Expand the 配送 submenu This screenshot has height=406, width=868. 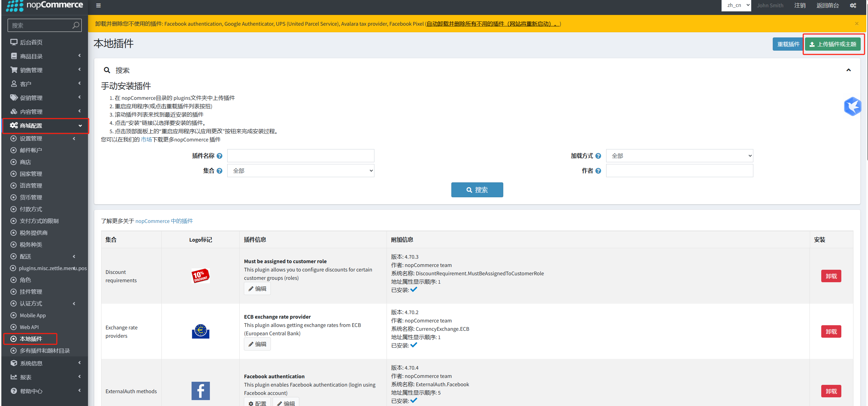click(45, 256)
